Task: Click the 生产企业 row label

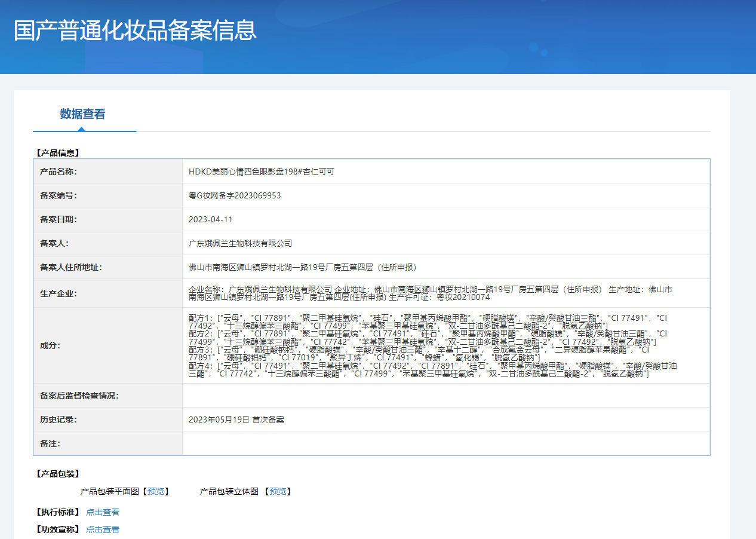Action: click(x=59, y=293)
